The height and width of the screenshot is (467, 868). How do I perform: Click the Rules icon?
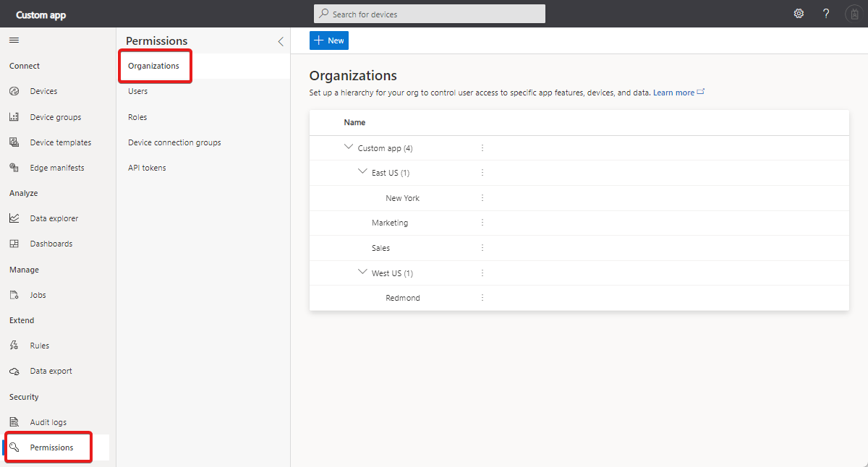click(x=14, y=346)
